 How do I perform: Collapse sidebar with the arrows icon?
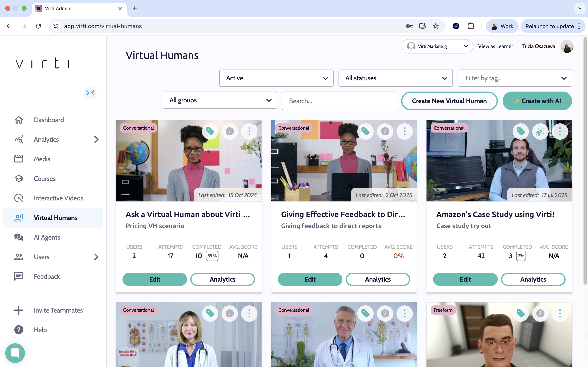pyautogui.click(x=90, y=93)
